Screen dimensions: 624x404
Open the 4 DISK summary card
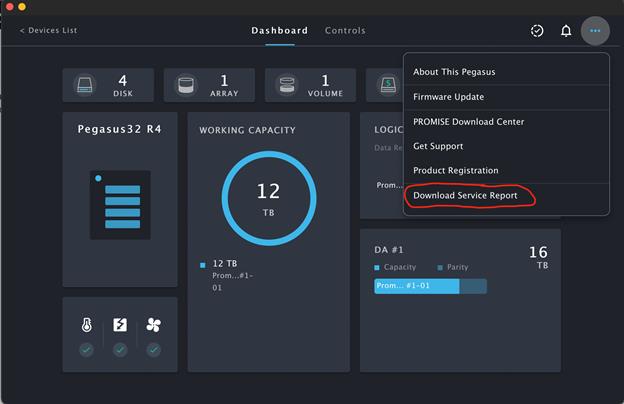click(108, 85)
